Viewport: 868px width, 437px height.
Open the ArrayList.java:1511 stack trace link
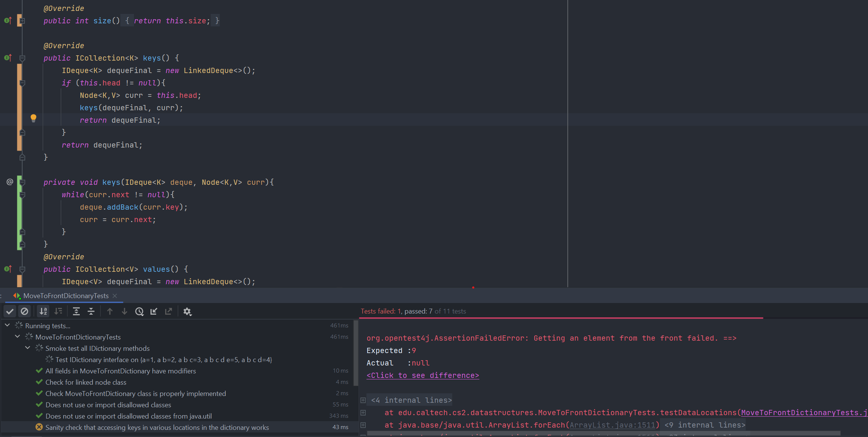pyautogui.click(x=612, y=425)
